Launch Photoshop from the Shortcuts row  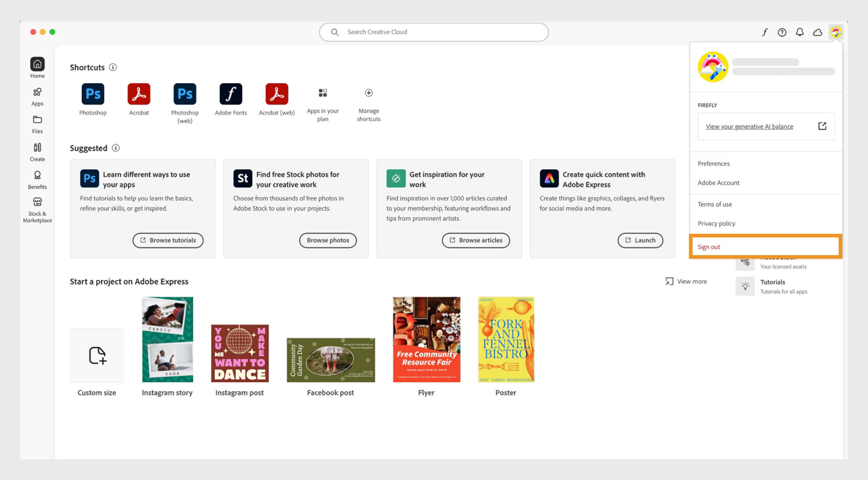point(93,94)
